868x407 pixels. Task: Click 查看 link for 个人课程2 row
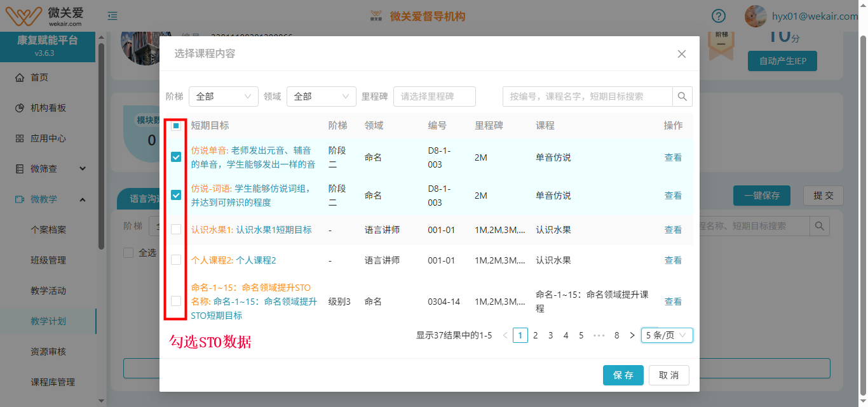point(673,260)
